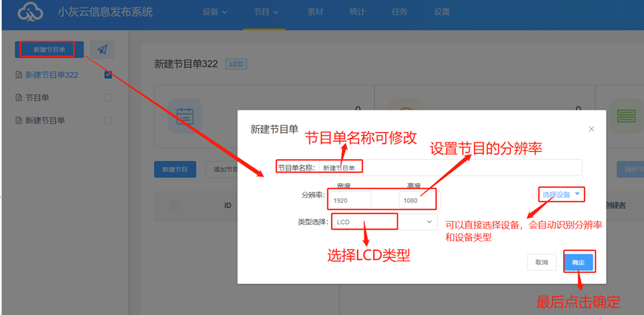This screenshot has height=315, width=644.
Task: Open the 设备 menu dropdown
Action: pos(215,12)
